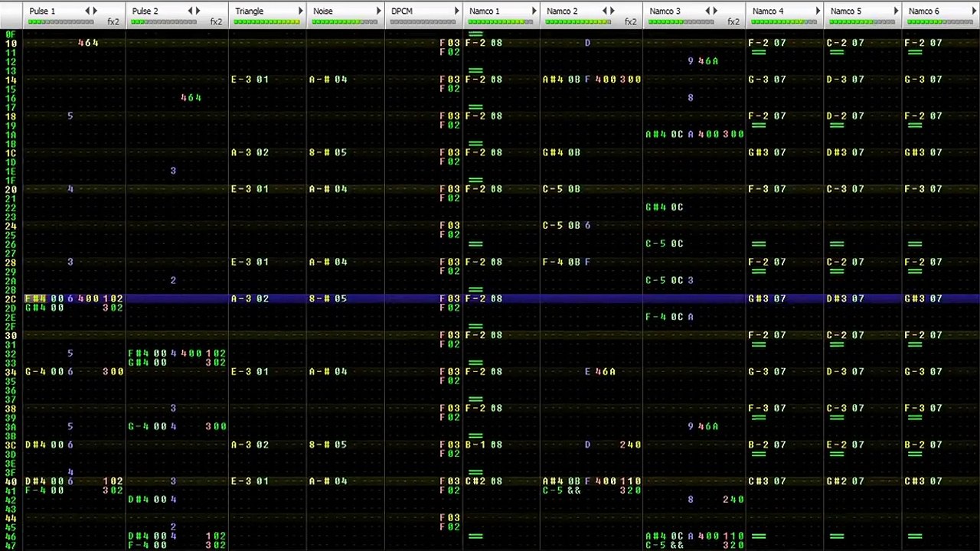Select the G-4 note in Pulse 1 row 34
Screen dimensions: 980x551
click(35, 372)
